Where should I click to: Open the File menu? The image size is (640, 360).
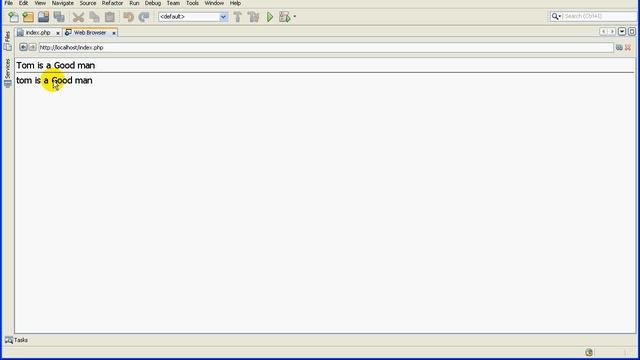point(9,3)
